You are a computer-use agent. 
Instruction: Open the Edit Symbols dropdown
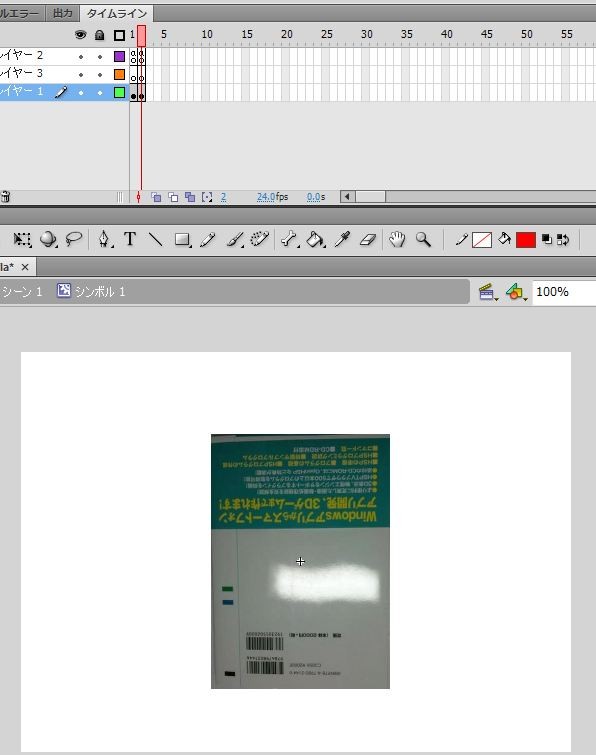[516, 292]
